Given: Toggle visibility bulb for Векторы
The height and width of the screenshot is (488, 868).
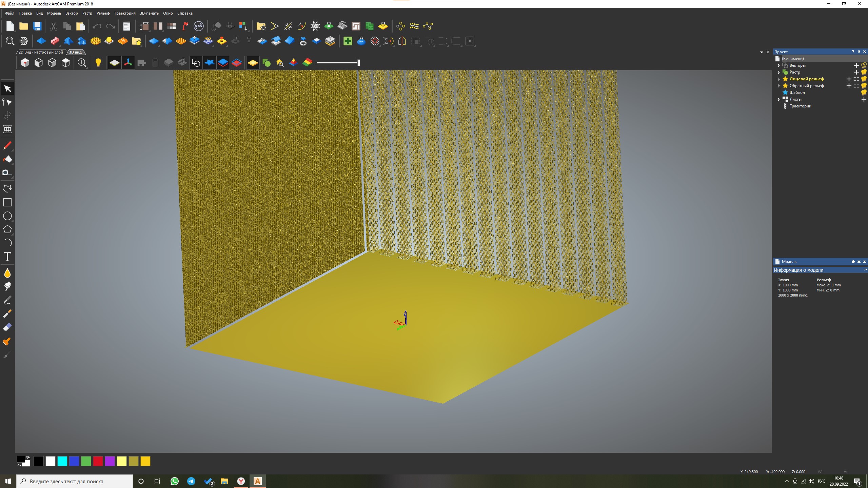Looking at the screenshot, I should 864,65.
